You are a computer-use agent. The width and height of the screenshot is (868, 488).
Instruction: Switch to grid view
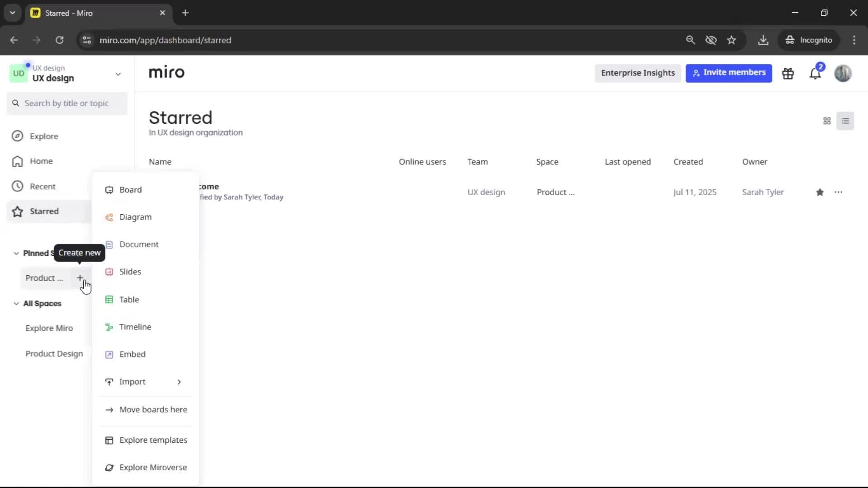point(827,121)
